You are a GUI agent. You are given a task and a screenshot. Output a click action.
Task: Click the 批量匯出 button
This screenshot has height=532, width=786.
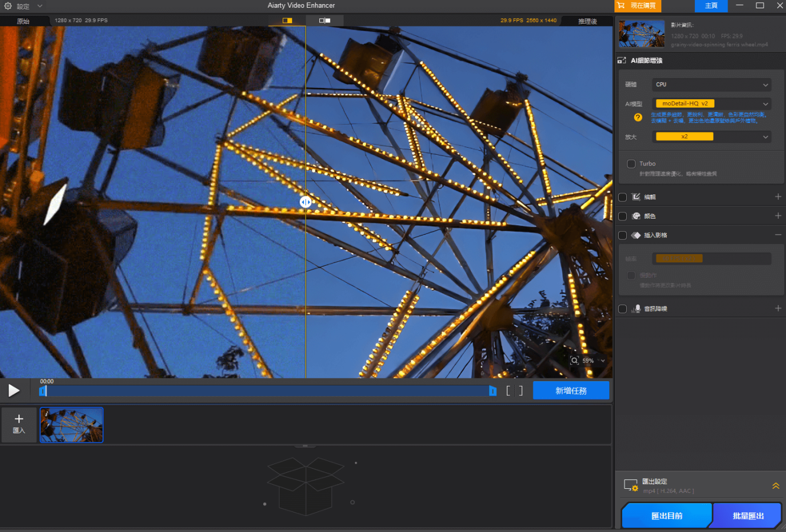tap(748, 515)
